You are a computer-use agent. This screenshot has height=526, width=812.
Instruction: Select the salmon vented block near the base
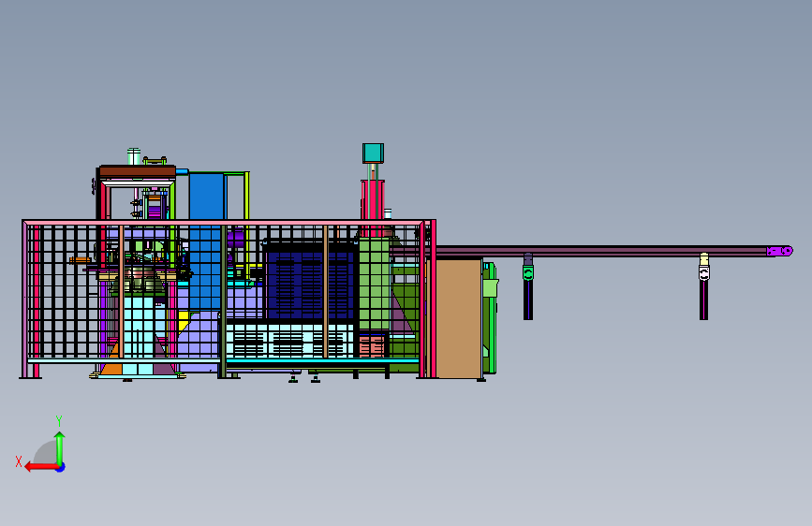(372, 346)
